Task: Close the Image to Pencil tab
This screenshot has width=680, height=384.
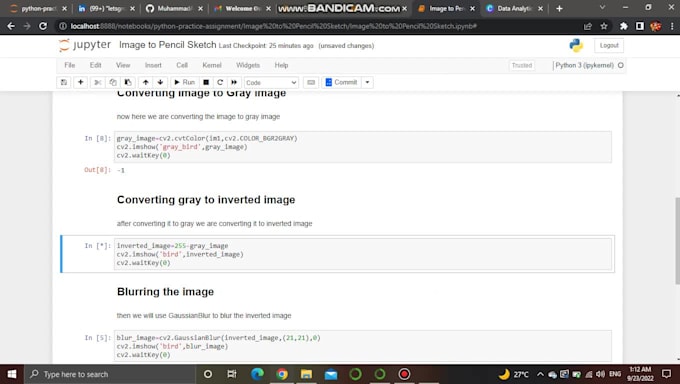Action: click(472, 8)
